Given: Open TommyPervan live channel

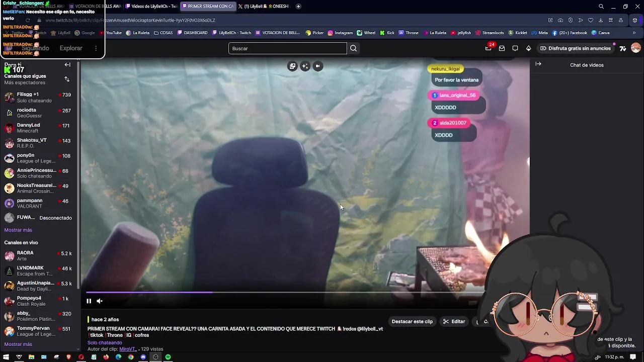Looking at the screenshot, I should point(38,331).
